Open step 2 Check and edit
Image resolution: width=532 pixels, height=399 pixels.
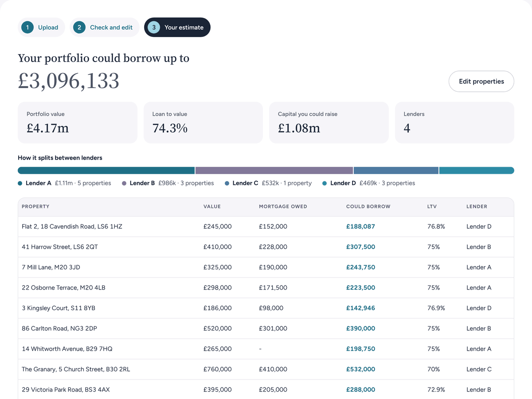click(105, 27)
